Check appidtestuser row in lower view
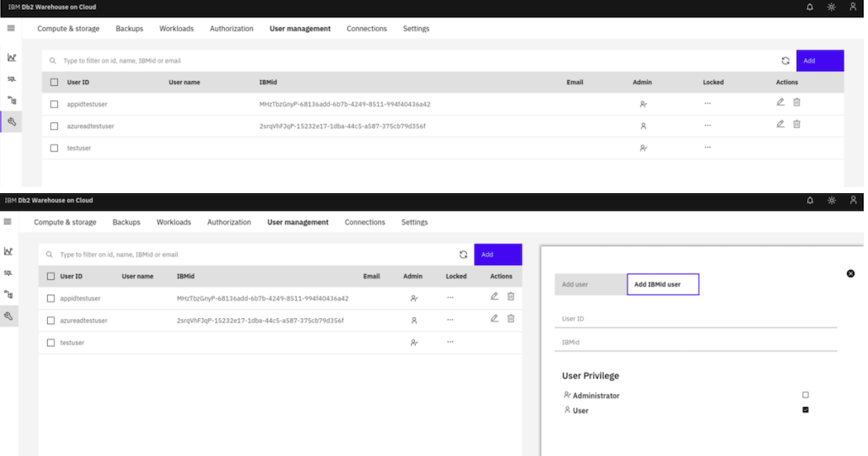 (51, 298)
